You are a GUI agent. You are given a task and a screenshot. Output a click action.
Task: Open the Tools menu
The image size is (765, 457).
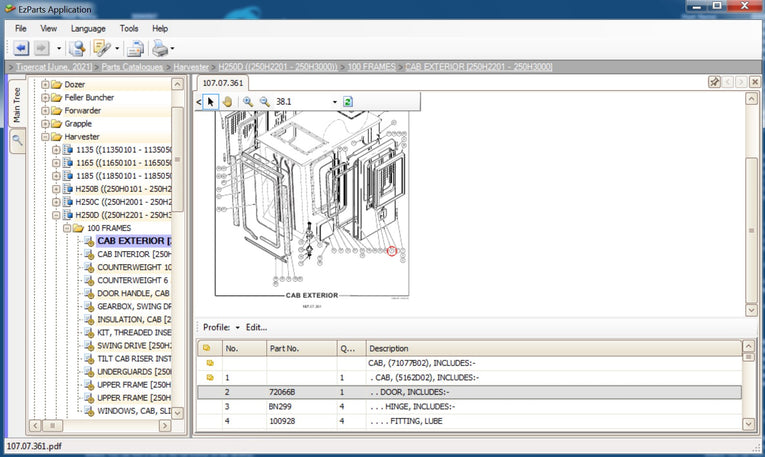click(129, 29)
